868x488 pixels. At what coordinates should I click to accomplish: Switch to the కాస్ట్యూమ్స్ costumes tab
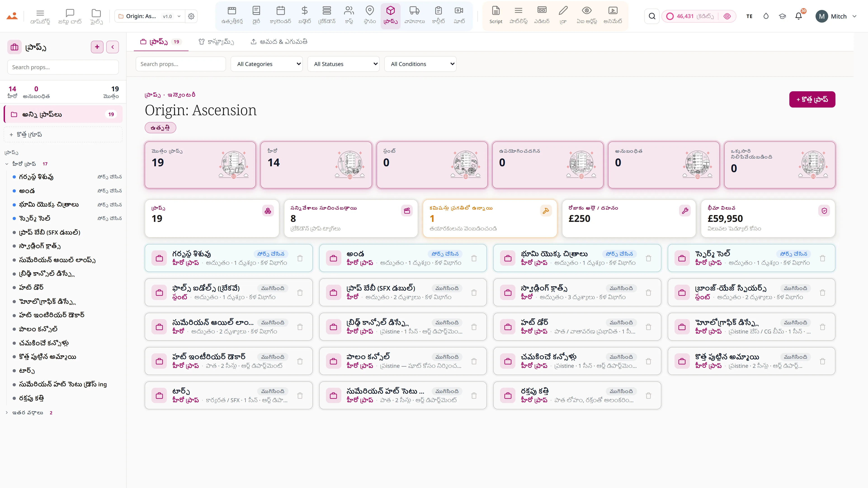point(216,42)
